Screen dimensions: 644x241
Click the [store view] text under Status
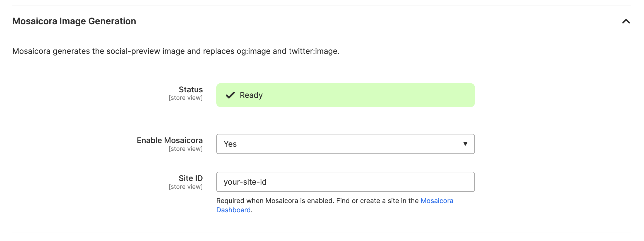(x=186, y=98)
